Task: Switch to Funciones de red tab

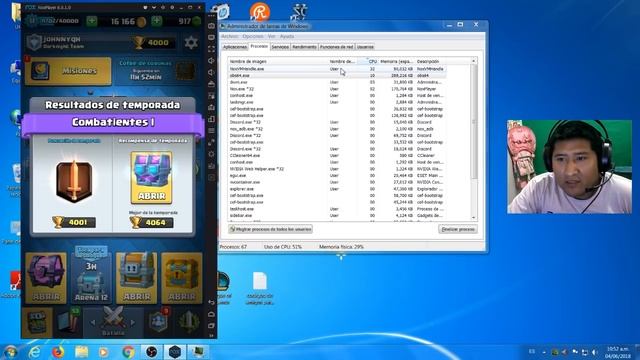Action: (x=337, y=47)
